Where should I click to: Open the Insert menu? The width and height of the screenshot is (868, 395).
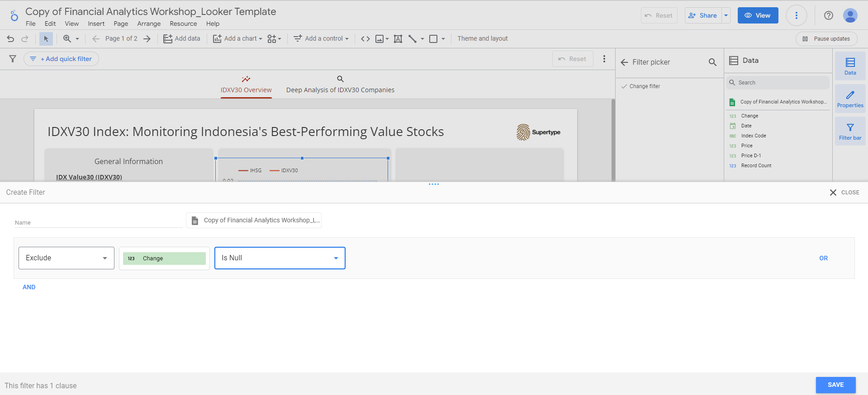[x=96, y=24]
